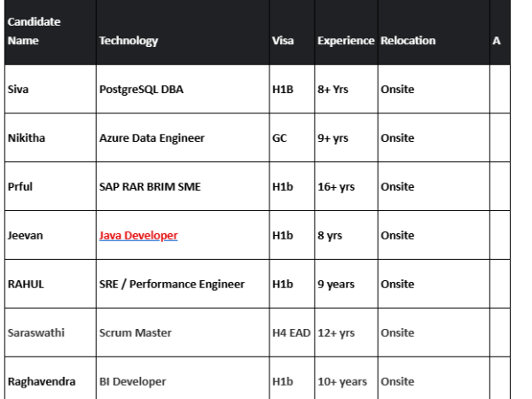
Task: Click Onsite in Siva's row
Action: point(434,89)
